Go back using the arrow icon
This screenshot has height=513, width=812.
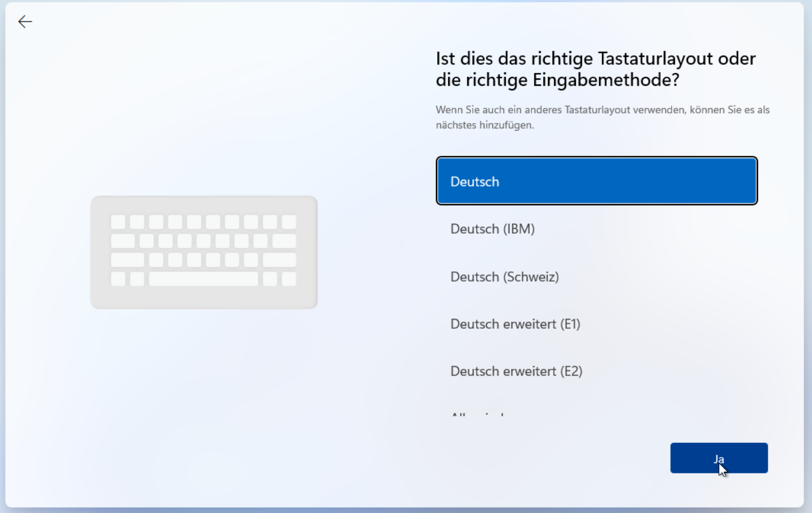pos(25,22)
